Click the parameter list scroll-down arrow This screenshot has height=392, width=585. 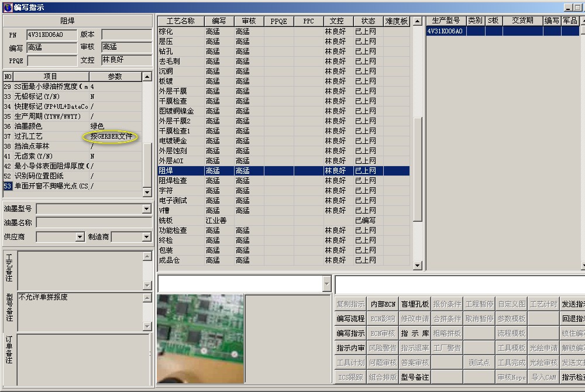coord(147,192)
